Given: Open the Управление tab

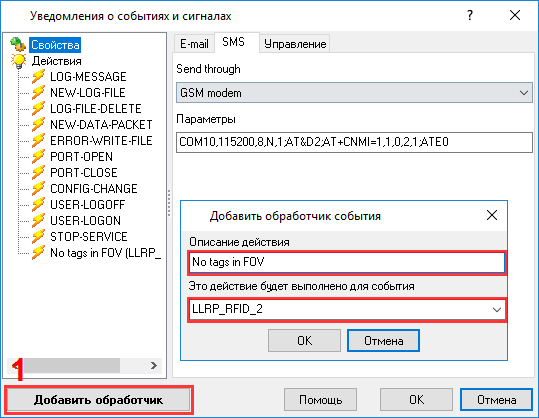Looking at the screenshot, I should point(295,44).
